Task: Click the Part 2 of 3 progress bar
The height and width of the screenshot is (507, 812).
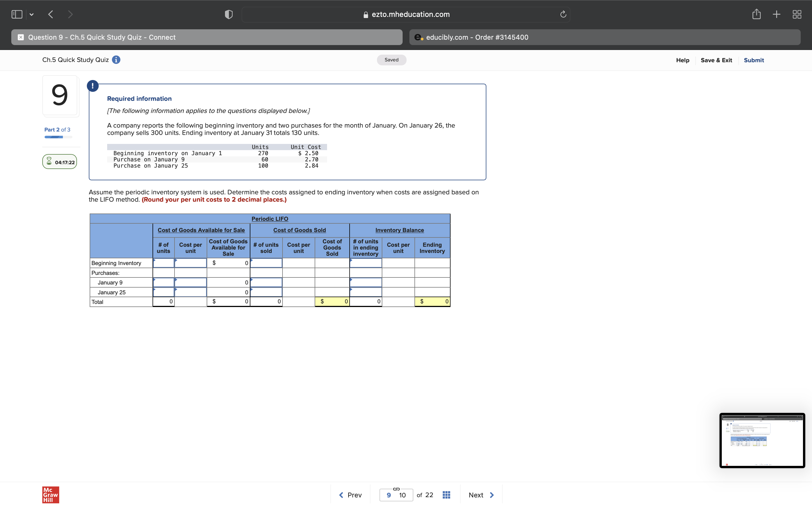Action: point(58,137)
